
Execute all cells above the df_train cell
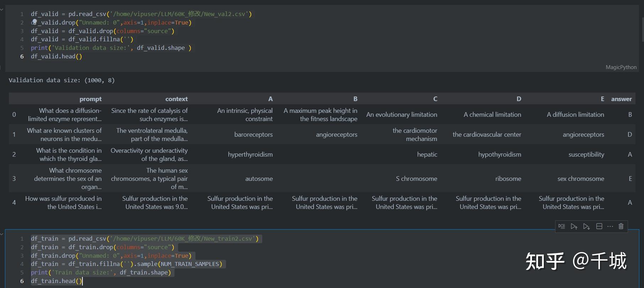coord(574,226)
